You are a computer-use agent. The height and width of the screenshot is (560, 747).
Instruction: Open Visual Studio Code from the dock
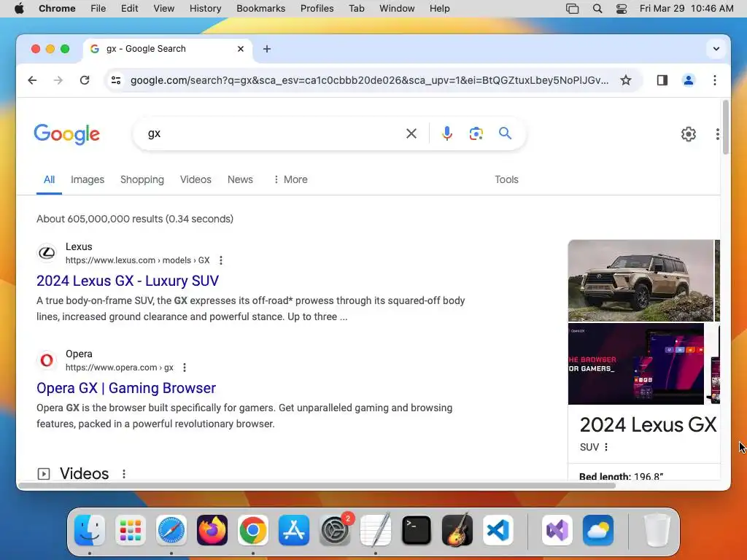click(x=498, y=530)
